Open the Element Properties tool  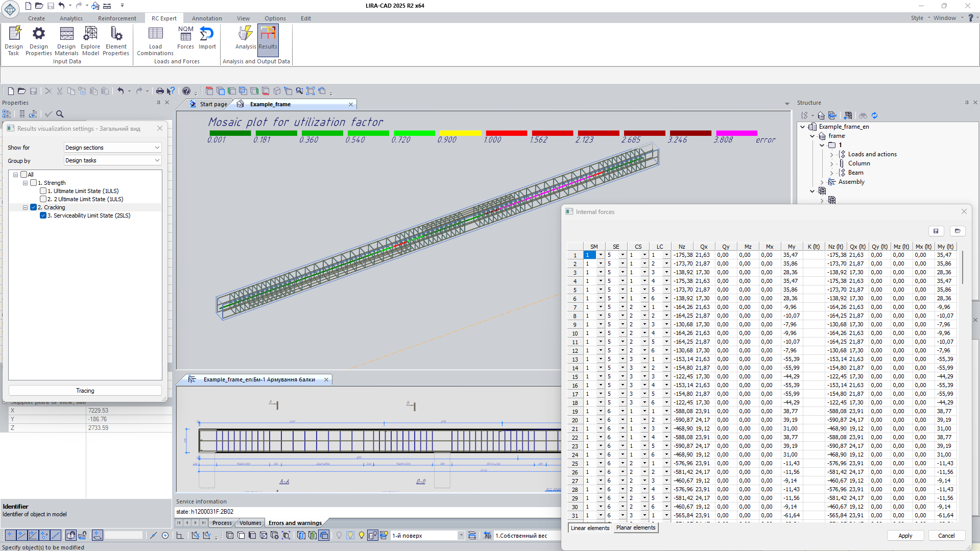click(x=116, y=40)
